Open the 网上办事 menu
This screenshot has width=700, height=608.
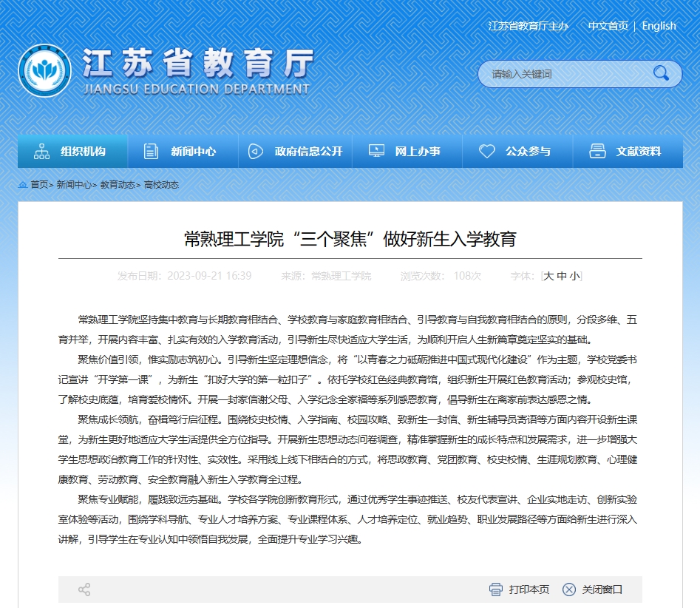point(407,152)
